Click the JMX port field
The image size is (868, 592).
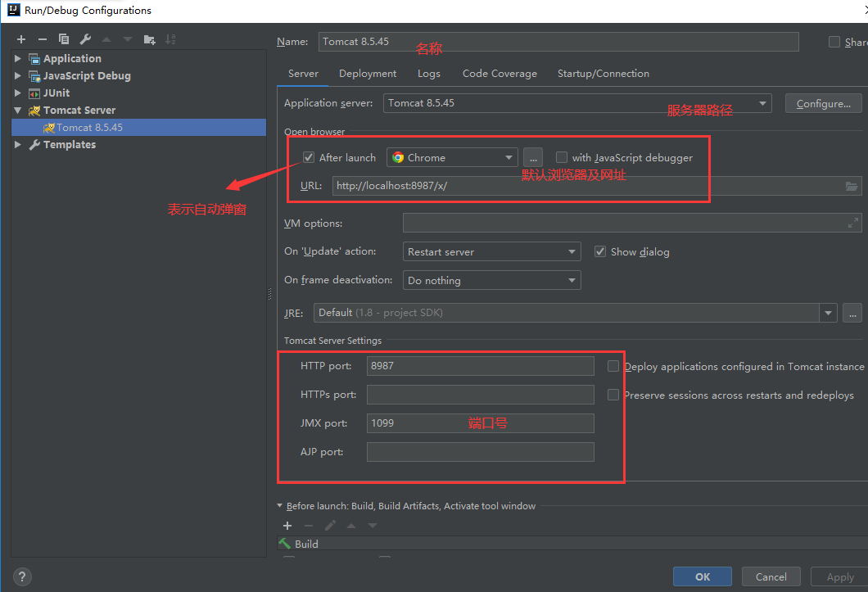(481, 423)
